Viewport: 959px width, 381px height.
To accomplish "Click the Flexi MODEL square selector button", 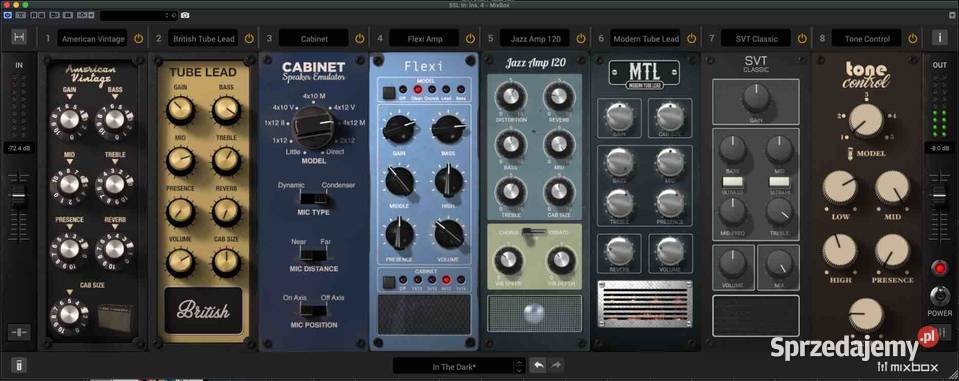I will tap(388, 94).
